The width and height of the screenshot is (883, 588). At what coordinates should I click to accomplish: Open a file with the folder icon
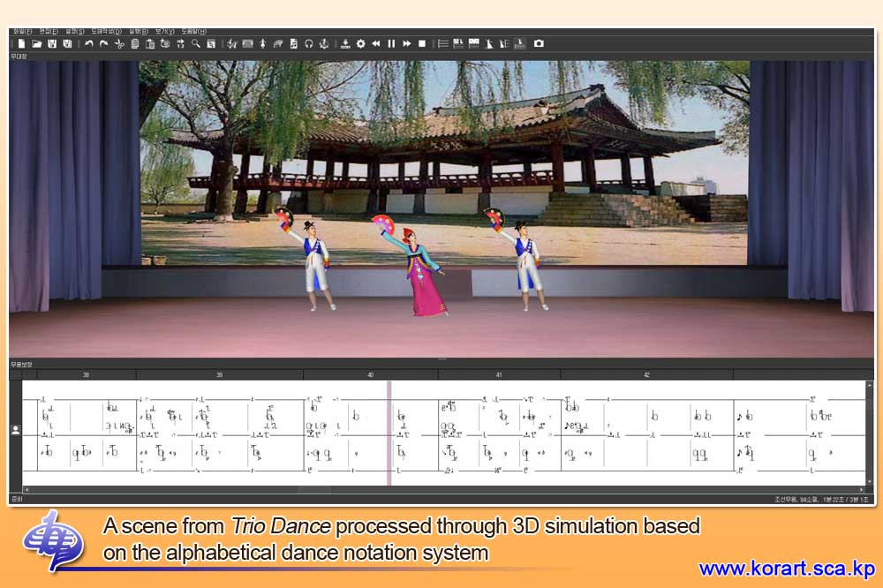36,43
